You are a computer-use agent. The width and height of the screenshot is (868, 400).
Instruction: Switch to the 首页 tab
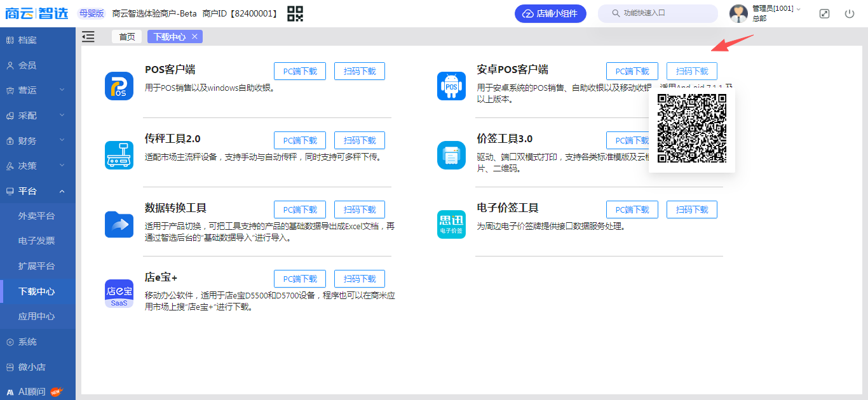point(127,37)
